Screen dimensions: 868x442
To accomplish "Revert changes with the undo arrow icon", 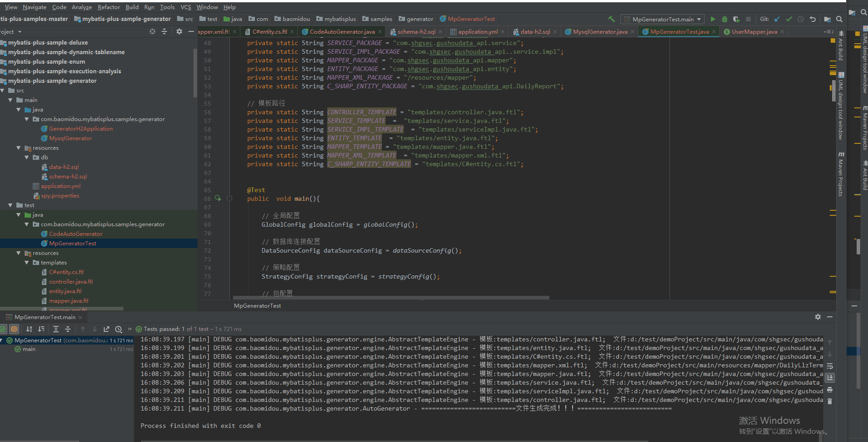I will [812, 19].
